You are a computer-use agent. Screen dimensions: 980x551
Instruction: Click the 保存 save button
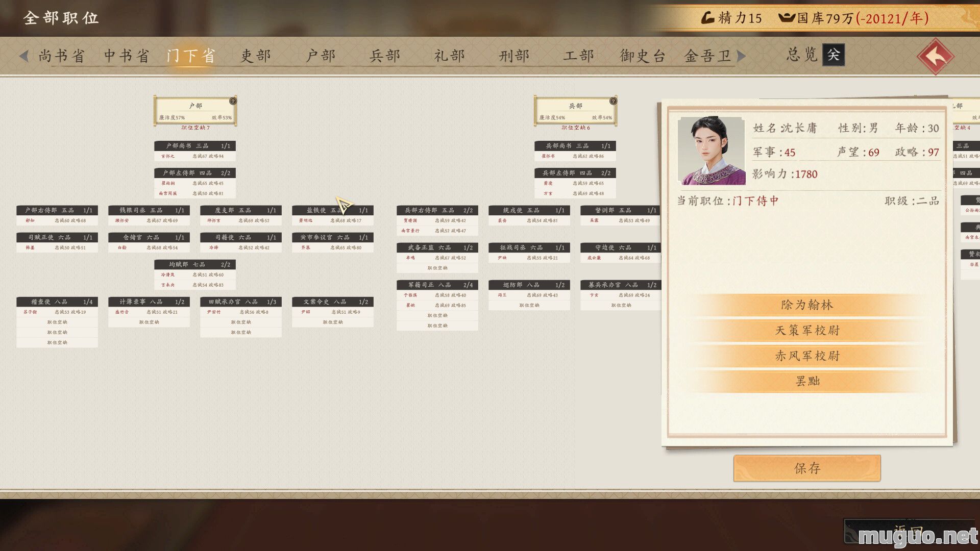807,468
